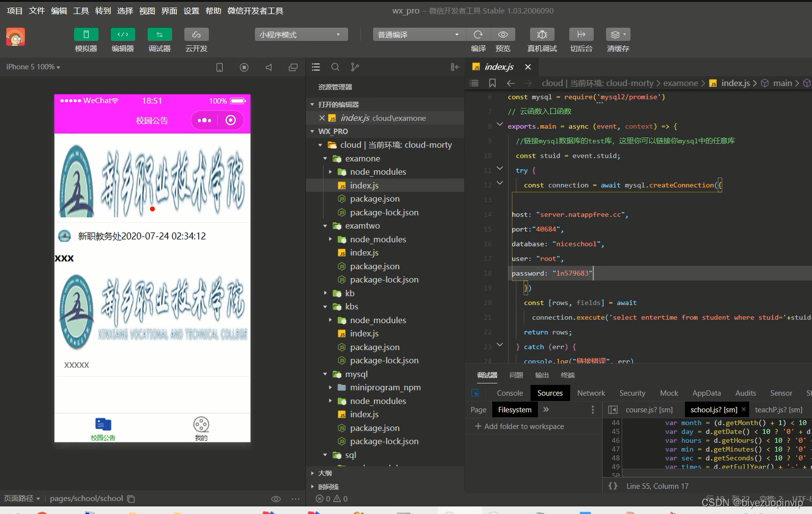Close the school.js? [sm] source tab
The image size is (812, 514).
click(743, 409)
